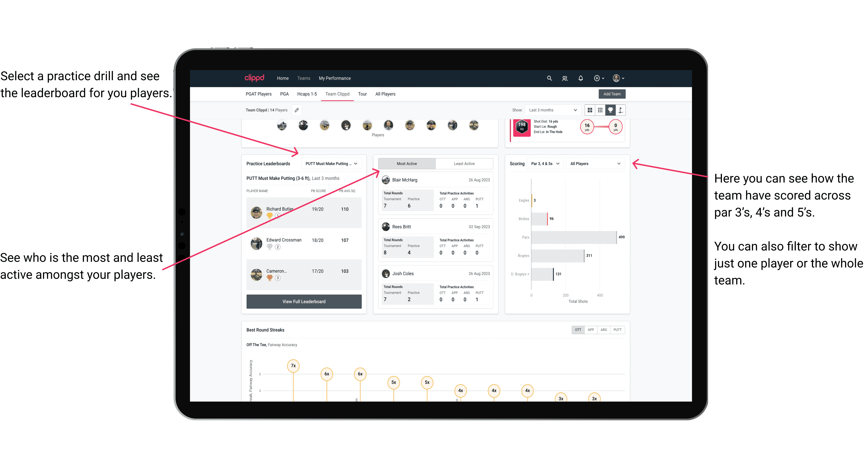Click the All Players tab in nav
The width and height of the screenshot is (868, 467).
pos(385,94)
